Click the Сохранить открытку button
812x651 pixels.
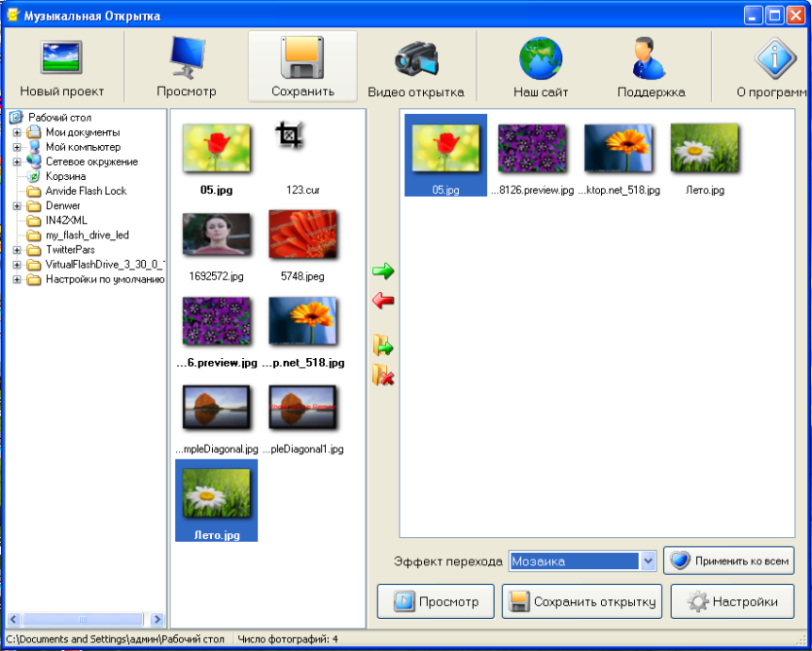point(582,601)
